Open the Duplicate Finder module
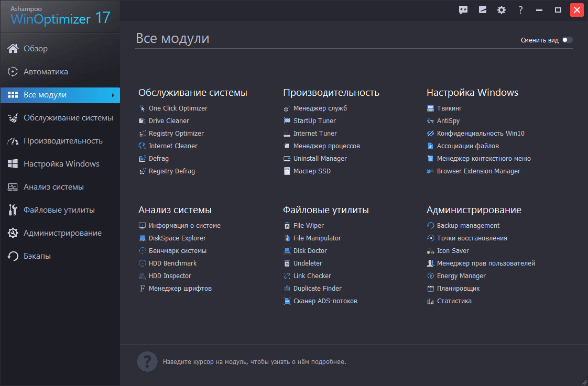Screen dimensions: 588x386 click(312, 289)
